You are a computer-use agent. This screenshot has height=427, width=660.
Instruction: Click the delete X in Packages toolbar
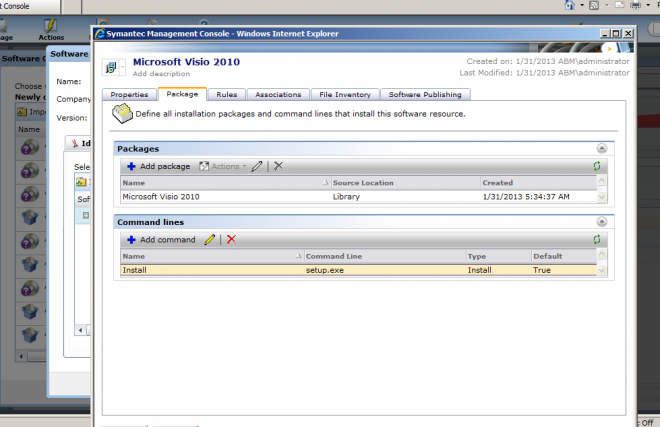(x=278, y=166)
